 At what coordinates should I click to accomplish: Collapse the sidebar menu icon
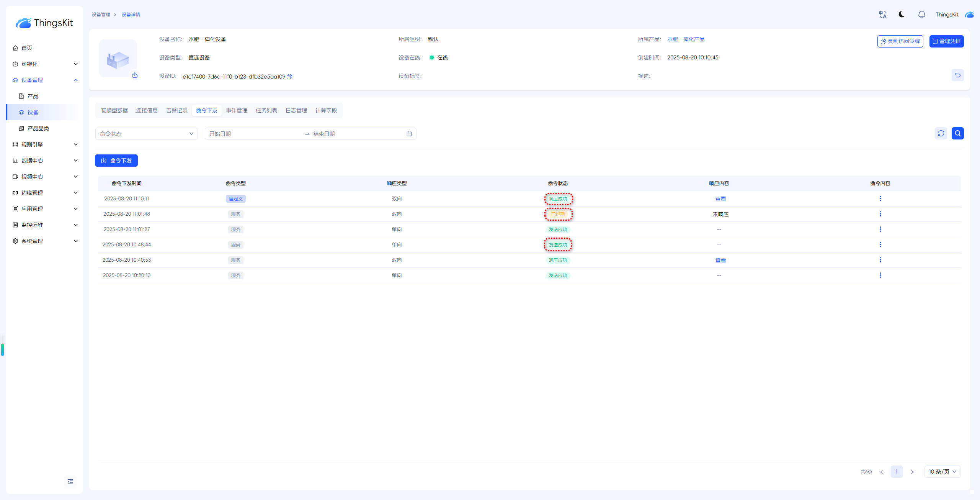pyautogui.click(x=70, y=482)
